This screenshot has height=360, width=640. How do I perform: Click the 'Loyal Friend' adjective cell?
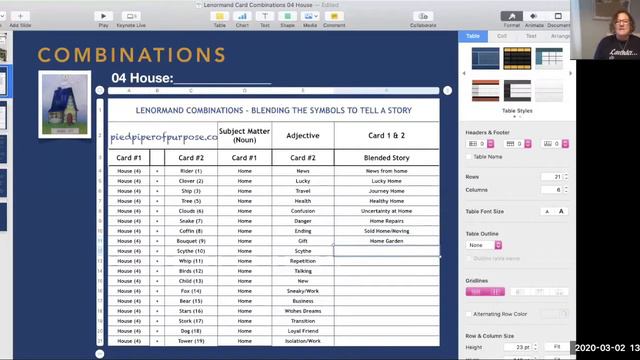click(303, 331)
